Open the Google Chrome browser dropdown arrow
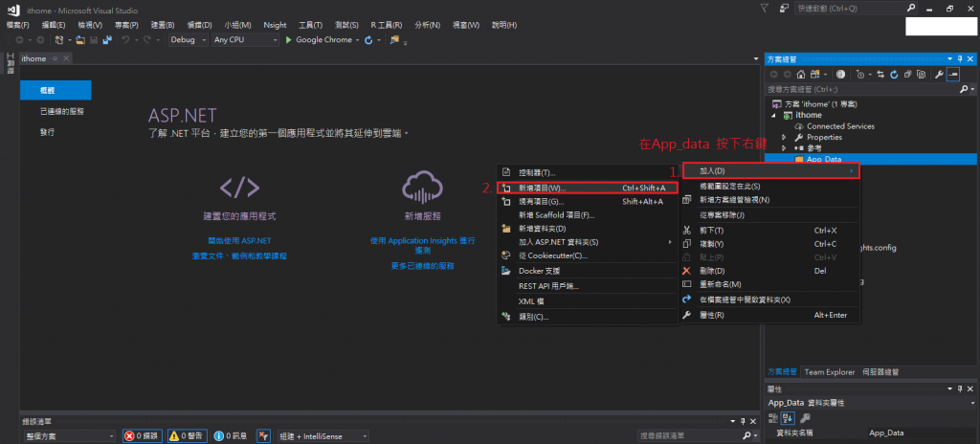The width and height of the screenshot is (980, 444). 358,40
